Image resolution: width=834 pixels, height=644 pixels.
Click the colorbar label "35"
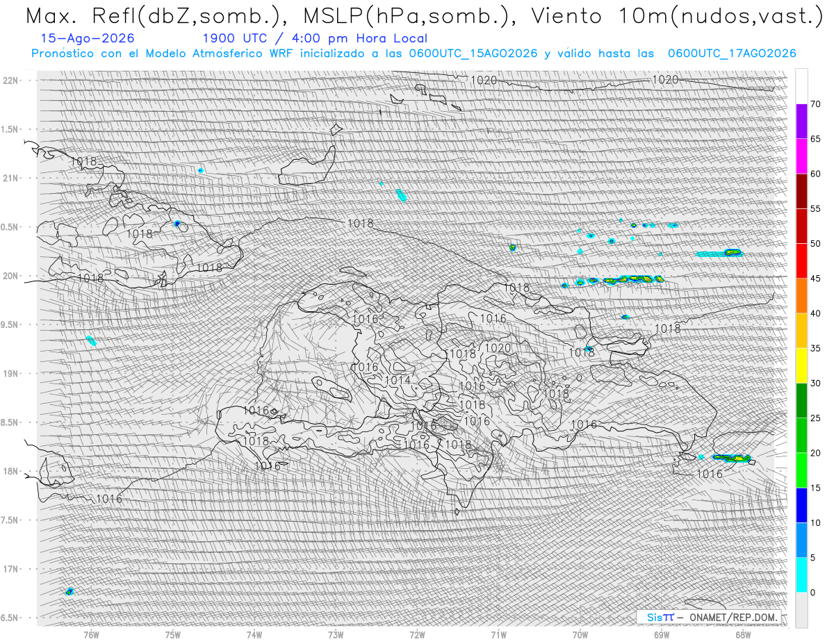[x=815, y=348]
